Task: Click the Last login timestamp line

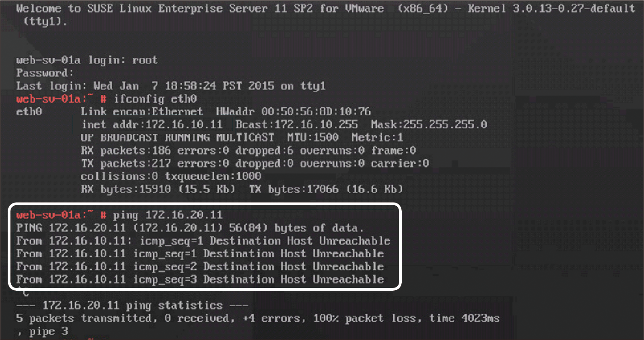Action: click(x=171, y=86)
